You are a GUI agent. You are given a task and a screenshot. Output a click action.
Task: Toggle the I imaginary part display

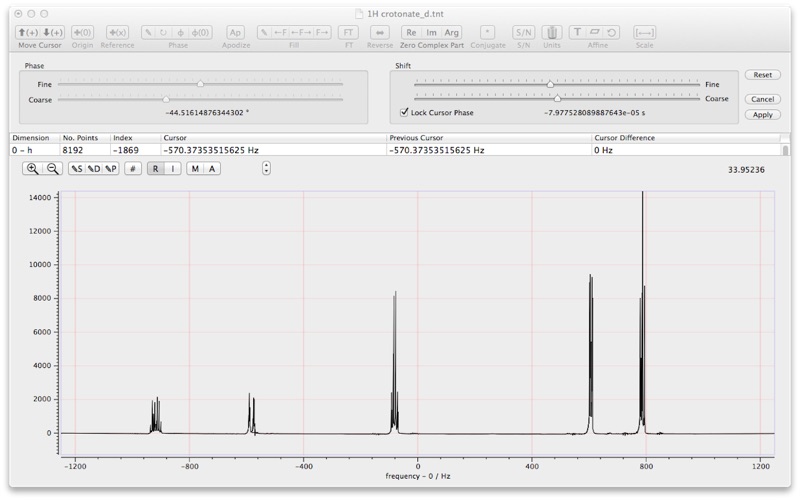coord(172,169)
